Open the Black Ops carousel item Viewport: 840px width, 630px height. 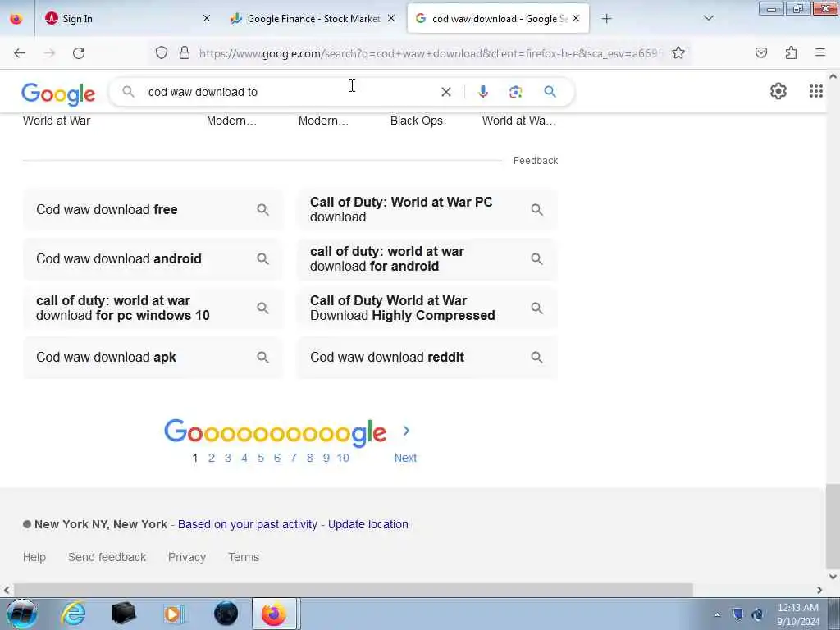click(x=416, y=121)
